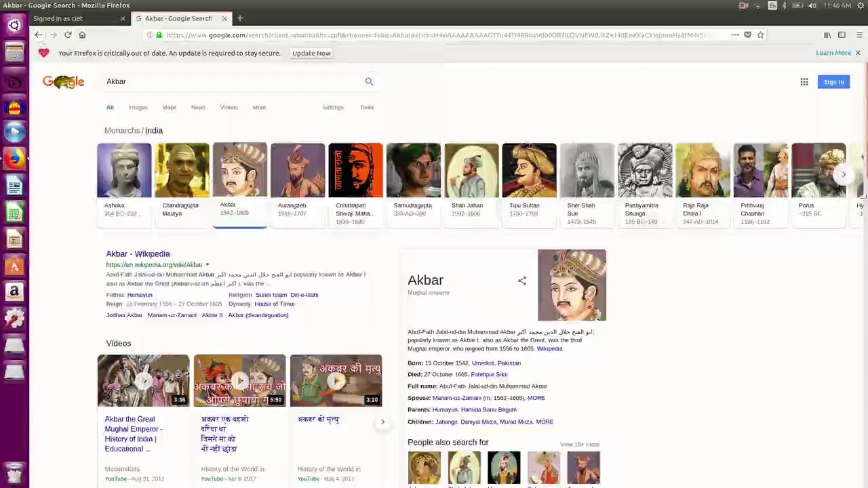Viewport: 868px width, 488px height.
Task: Toggle the Firefox sidebar icon
Action: coord(842,35)
